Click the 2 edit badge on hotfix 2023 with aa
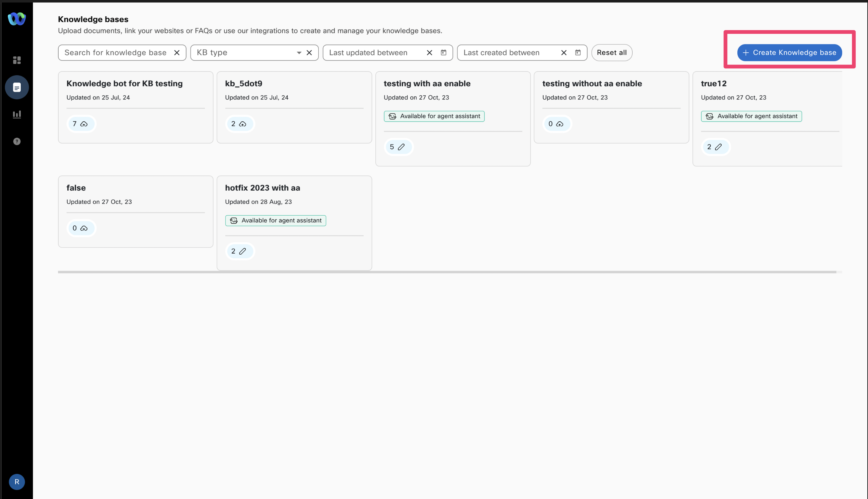Image resolution: width=868 pixels, height=499 pixels. 239,251
